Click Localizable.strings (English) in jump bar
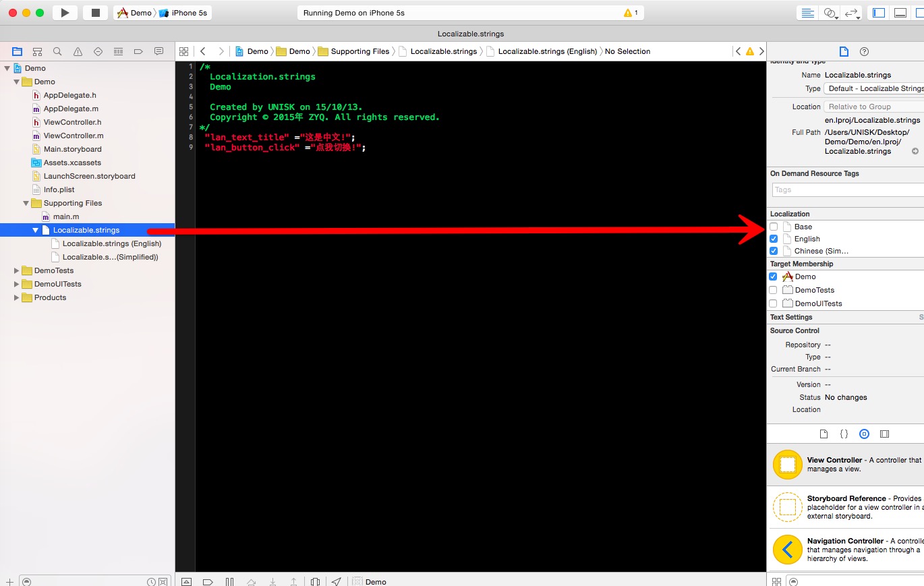This screenshot has width=924, height=586. (x=542, y=51)
